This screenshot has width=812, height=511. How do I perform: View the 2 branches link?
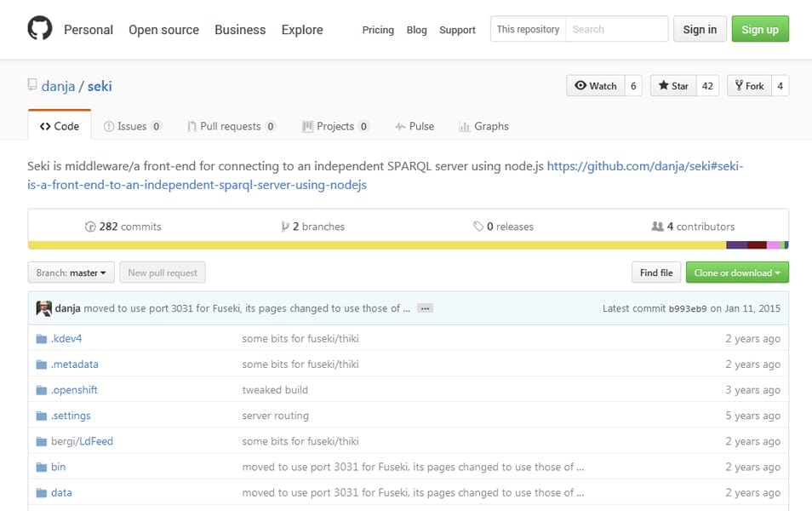(313, 227)
